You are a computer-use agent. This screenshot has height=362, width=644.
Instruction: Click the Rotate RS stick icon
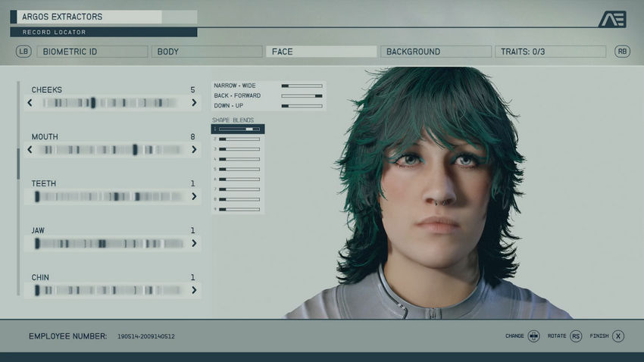pos(576,336)
